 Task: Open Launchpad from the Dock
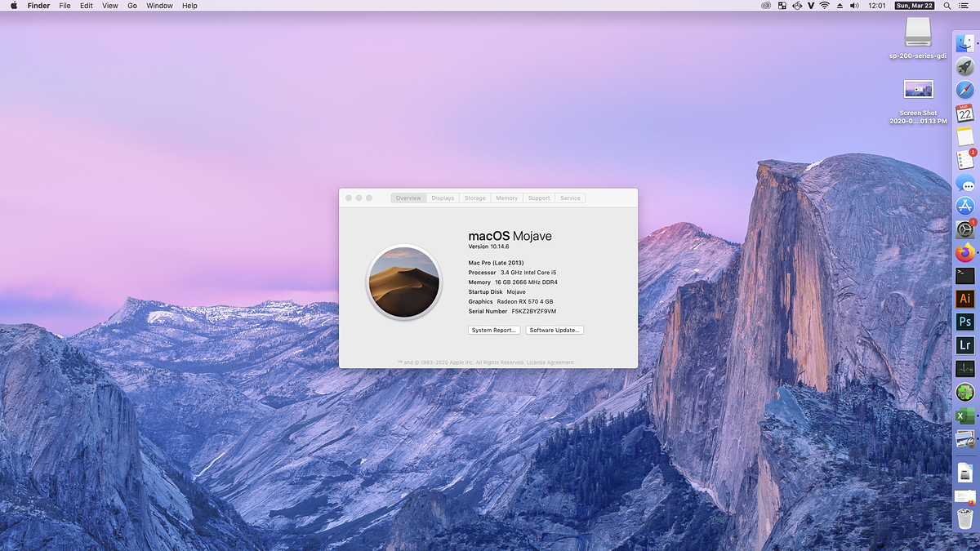coord(965,68)
